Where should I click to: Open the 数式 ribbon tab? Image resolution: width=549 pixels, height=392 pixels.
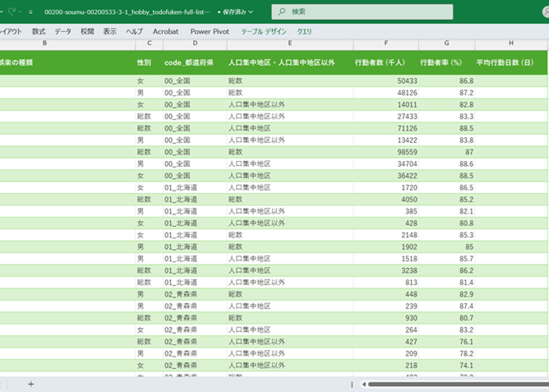pos(39,31)
